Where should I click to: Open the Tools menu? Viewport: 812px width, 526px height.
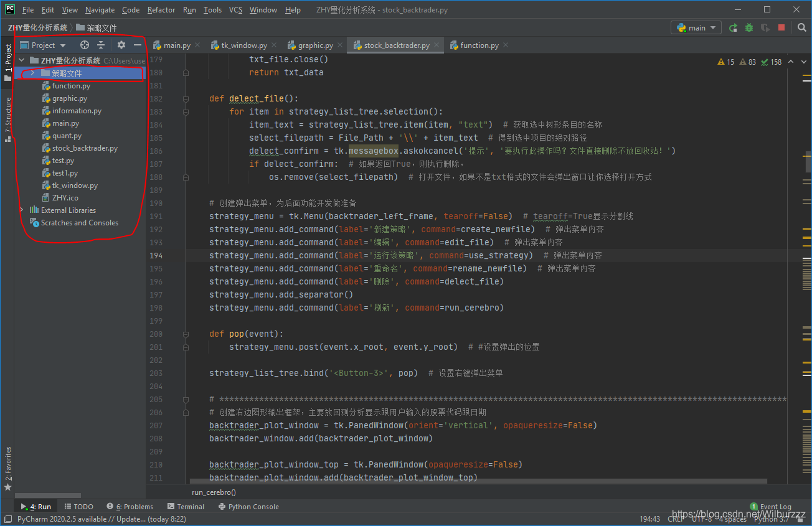click(x=212, y=10)
